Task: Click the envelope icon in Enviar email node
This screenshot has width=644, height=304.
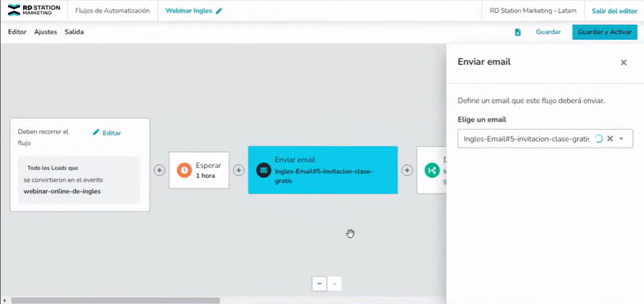Action: [x=263, y=170]
